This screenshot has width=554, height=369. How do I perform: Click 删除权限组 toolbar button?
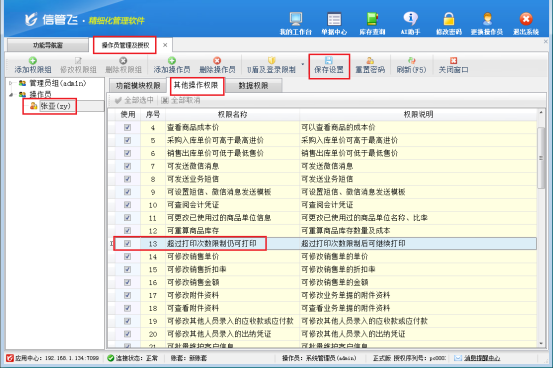click(x=123, y=65)
